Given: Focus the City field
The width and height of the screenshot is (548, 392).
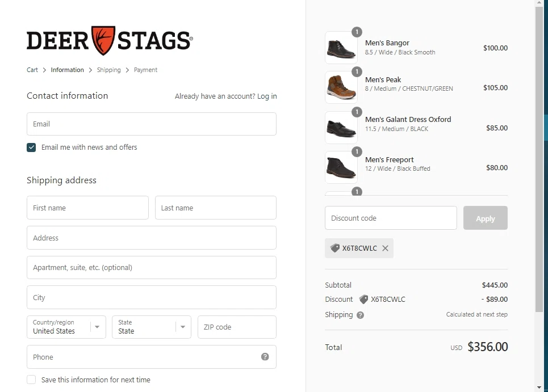Looking at the screenshot, I should tap(152, 297).
